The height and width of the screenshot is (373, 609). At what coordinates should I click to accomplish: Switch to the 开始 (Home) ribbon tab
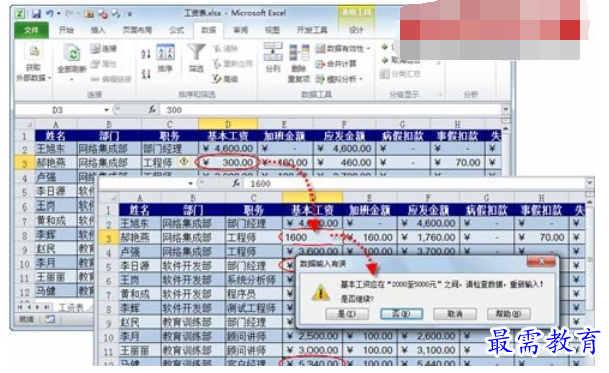click(66, 30)
